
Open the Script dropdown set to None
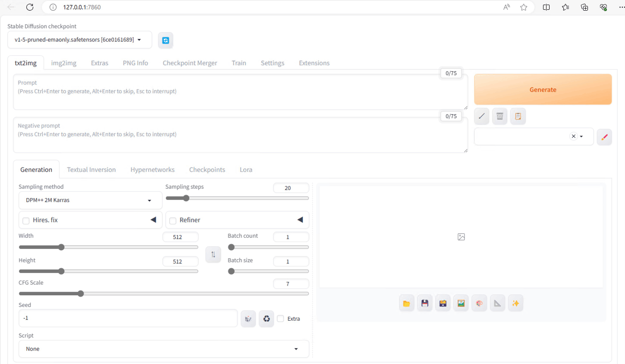click(164, 349)
